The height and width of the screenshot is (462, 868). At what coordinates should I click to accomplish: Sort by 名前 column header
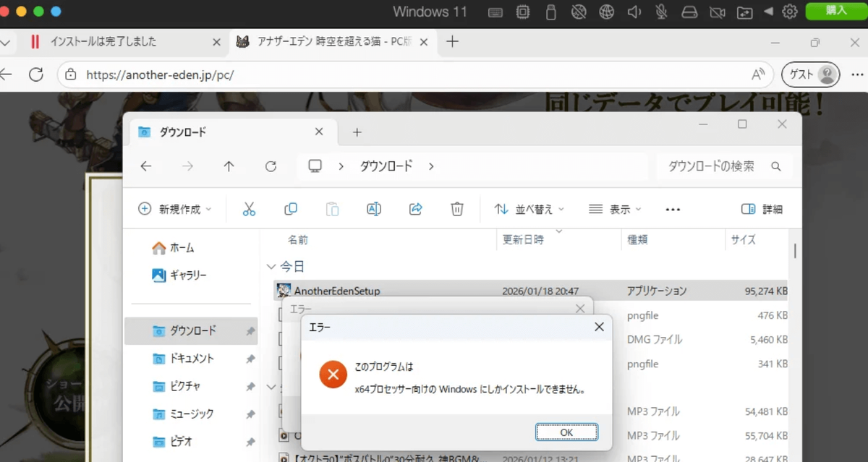coord(297,240)
